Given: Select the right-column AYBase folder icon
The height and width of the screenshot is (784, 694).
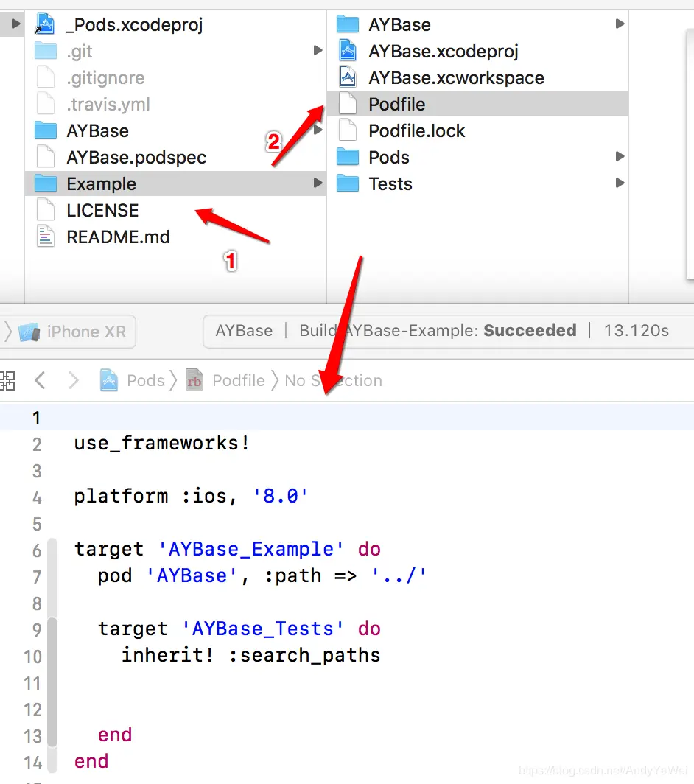Looking at the screenshot, I should point(348,24).
